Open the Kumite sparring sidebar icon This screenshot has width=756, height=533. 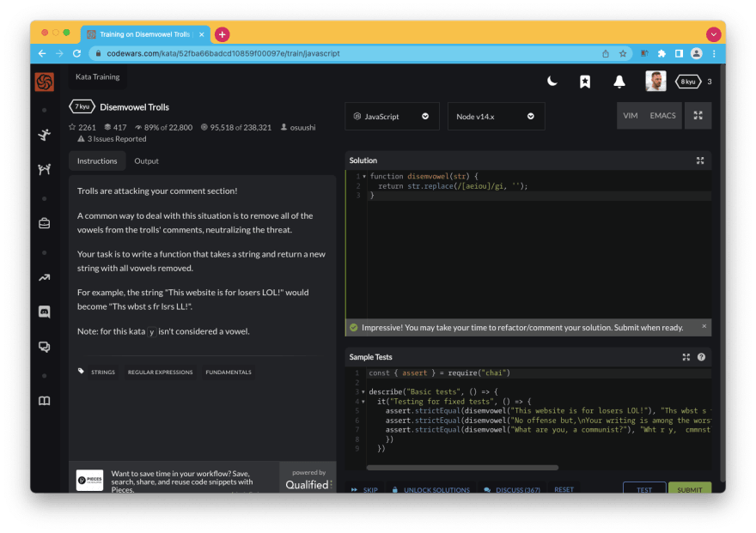pos(45,169)
